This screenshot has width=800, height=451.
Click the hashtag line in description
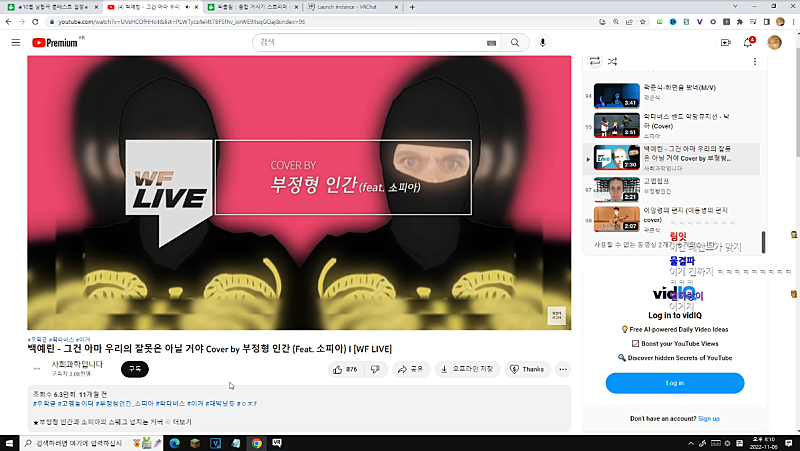coord(145,404)
